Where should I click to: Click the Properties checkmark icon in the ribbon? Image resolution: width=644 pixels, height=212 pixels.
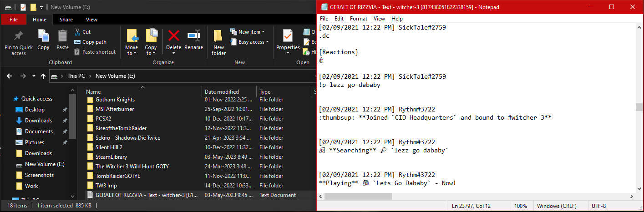[x=288, y=35]
